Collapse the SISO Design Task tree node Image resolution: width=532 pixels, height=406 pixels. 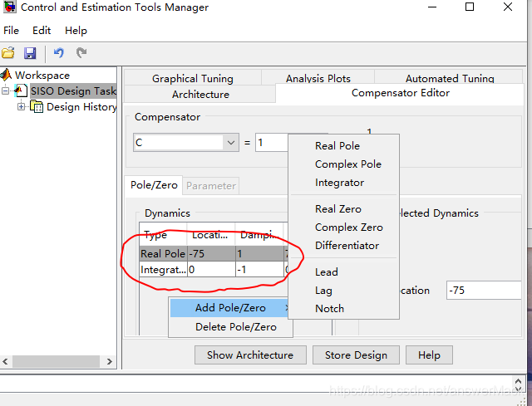click(5, 90)
